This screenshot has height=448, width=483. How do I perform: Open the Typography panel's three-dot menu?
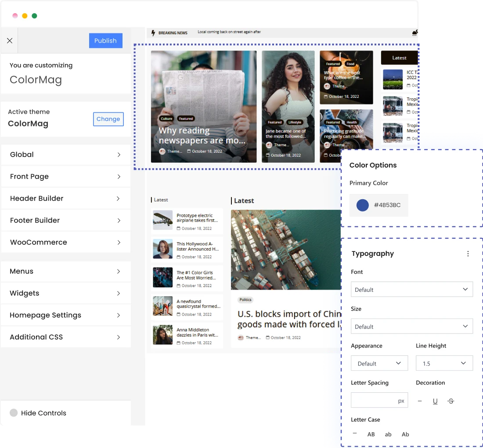[468, 253]
